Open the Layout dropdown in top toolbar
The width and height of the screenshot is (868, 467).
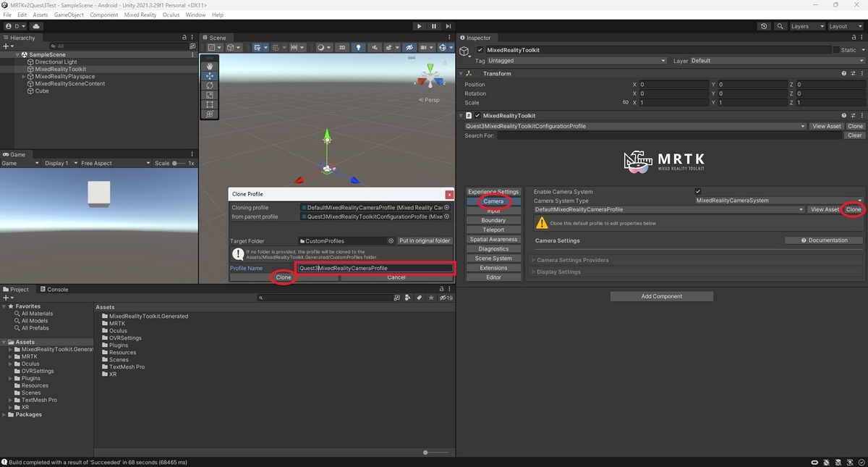[846, 26]
